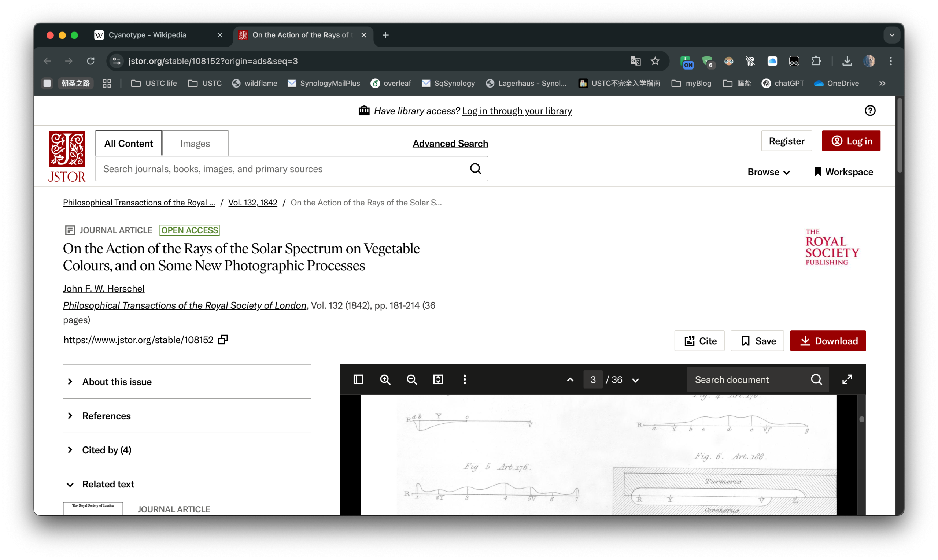Go to the next document page
938x560 pixels.
coord(636,380)
